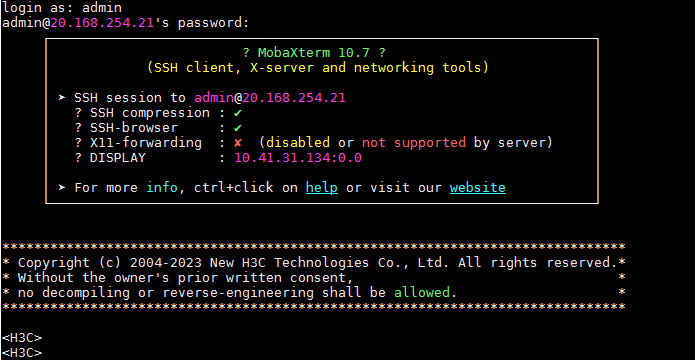Click the yellow 'disabled' word
This screenshot has width=695, height=360.
(x=298, y=143)
